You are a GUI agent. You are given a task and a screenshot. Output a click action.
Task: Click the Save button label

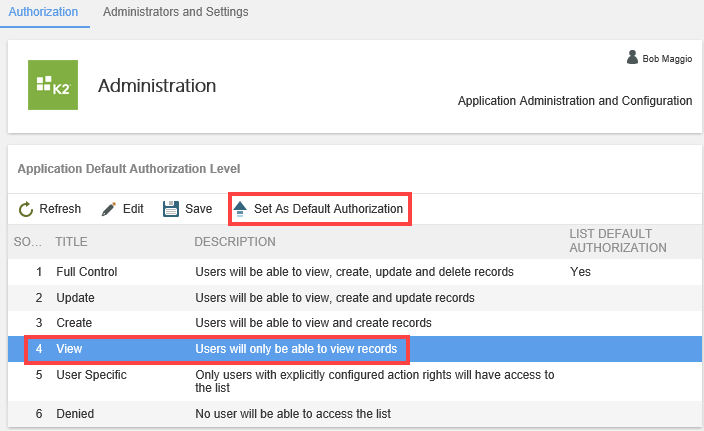pyautogui.click(x=198, y=209)
